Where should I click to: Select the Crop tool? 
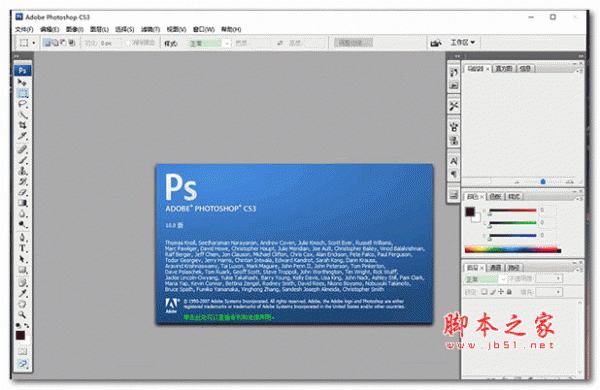tap(22, 125)
